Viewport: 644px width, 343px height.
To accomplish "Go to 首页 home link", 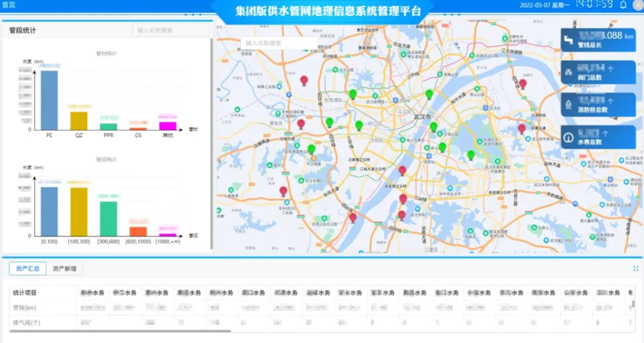I will tap(9, 4).
